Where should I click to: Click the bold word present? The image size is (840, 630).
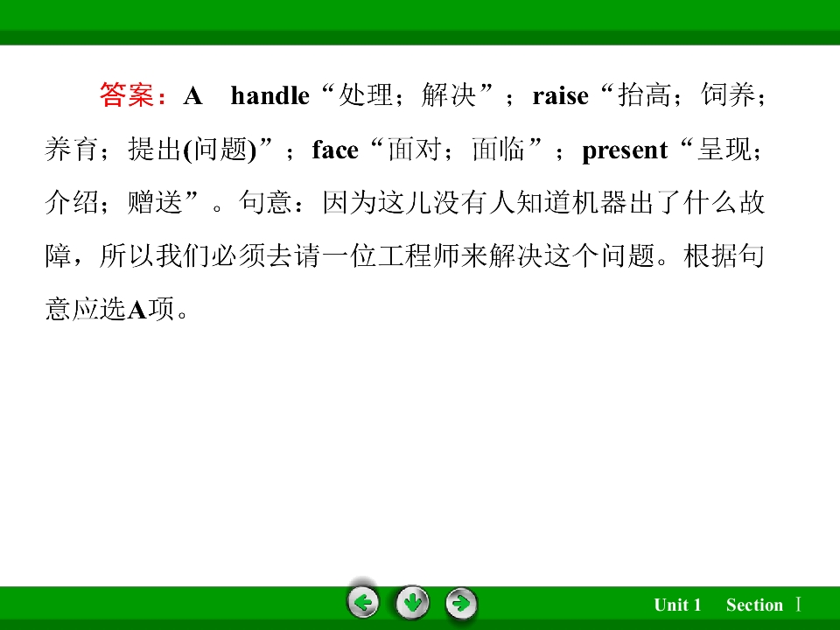pyautogui.click(x=625, y=151)
